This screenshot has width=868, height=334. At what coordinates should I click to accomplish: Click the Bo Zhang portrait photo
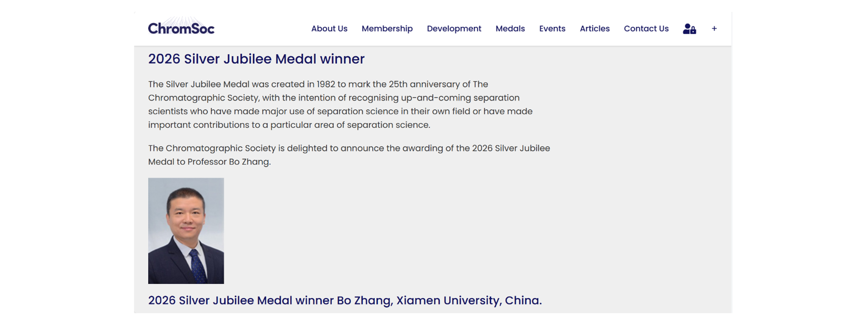point(186,231)
